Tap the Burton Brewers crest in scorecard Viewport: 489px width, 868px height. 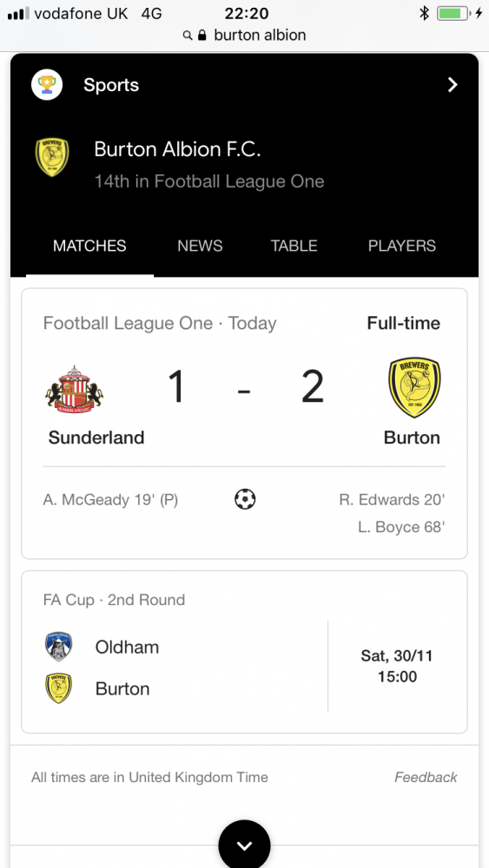[x=415, y=387]
